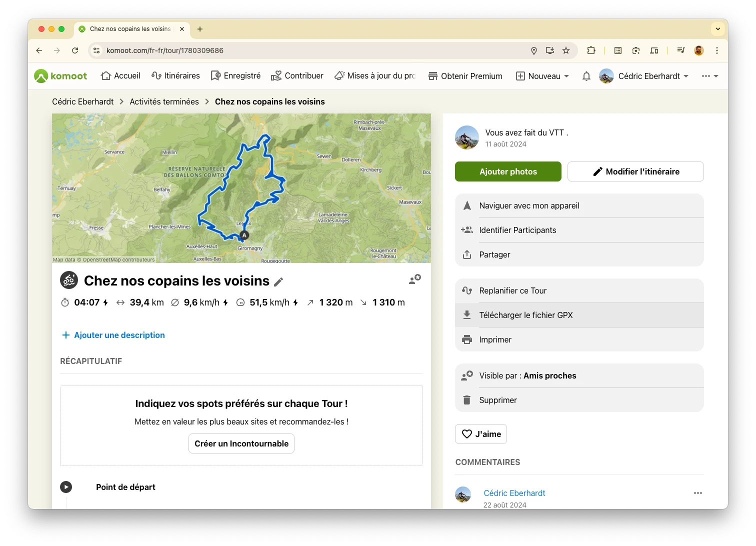Click Replanifier ce Tour

pos(579,290)
